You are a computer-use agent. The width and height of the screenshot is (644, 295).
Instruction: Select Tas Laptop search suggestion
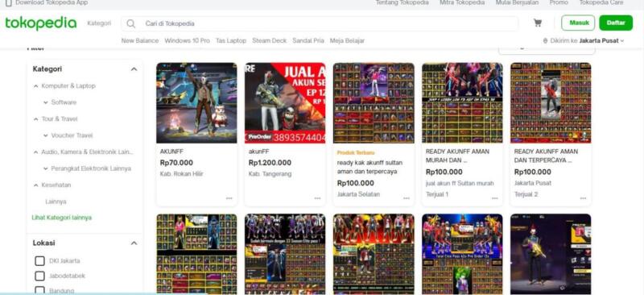231,41
